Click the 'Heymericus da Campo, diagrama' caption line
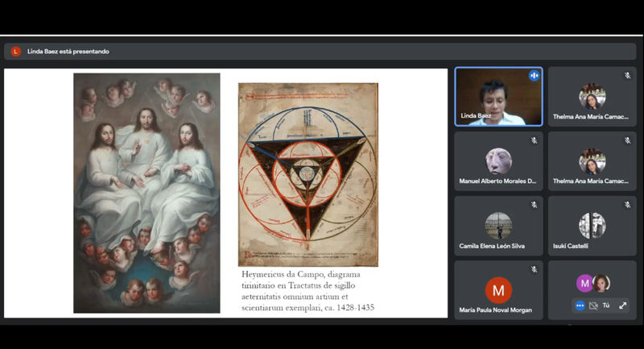The height and width of the screenshot is (349, 644). (x=300, y=274)
